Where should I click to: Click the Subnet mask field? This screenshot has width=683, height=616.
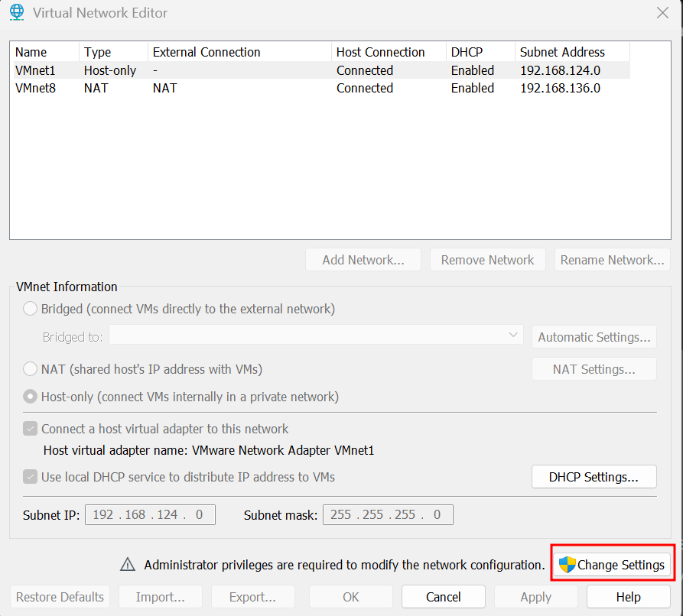pyautogui.click(x=388, y=514)
